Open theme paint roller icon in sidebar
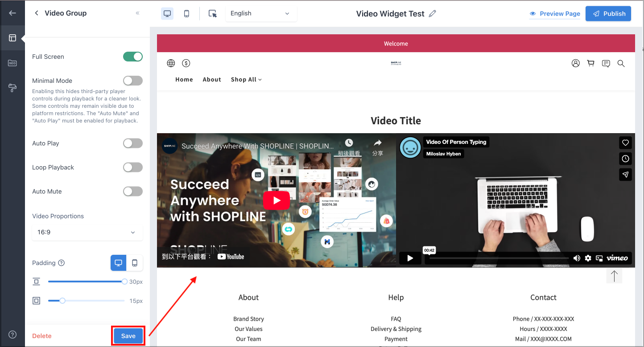Image resolution: width=644 pixels, height=347 pixels. point(12,88)
